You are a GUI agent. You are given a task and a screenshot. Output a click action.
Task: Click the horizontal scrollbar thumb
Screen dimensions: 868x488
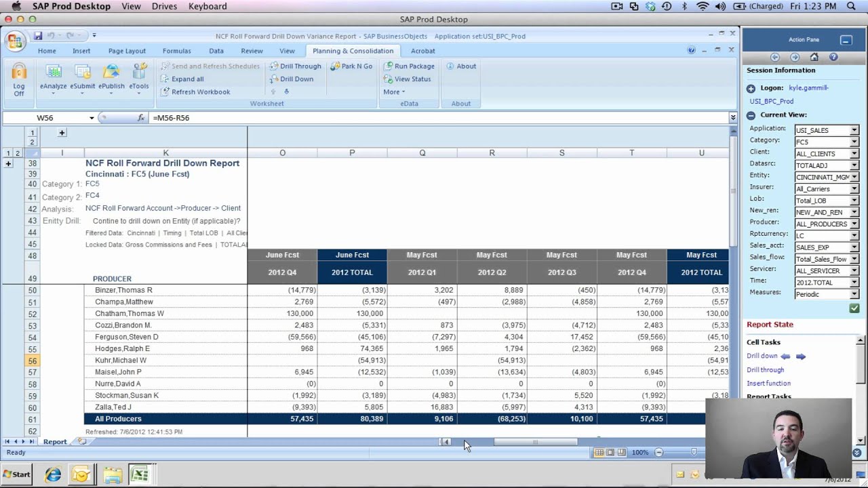tap(535, 442)
